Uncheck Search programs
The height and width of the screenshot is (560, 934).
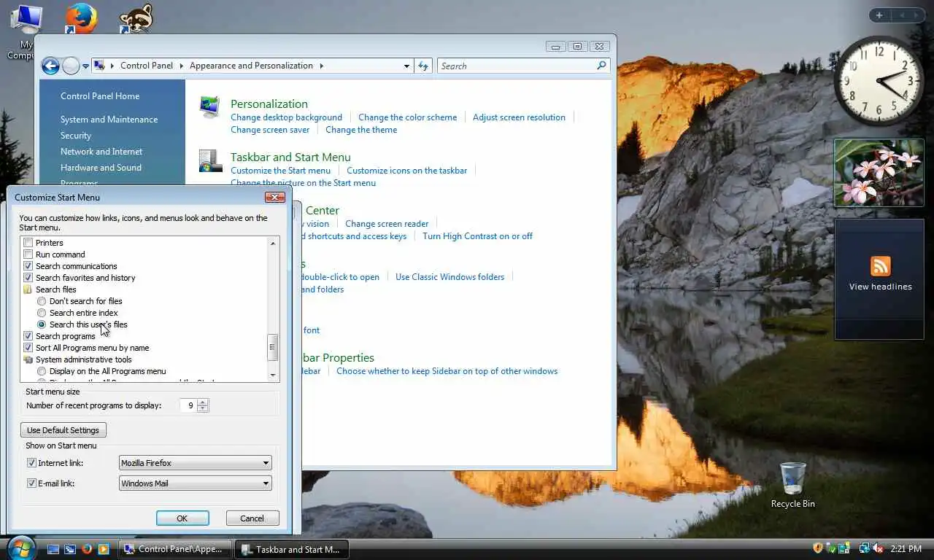(28, 336)
